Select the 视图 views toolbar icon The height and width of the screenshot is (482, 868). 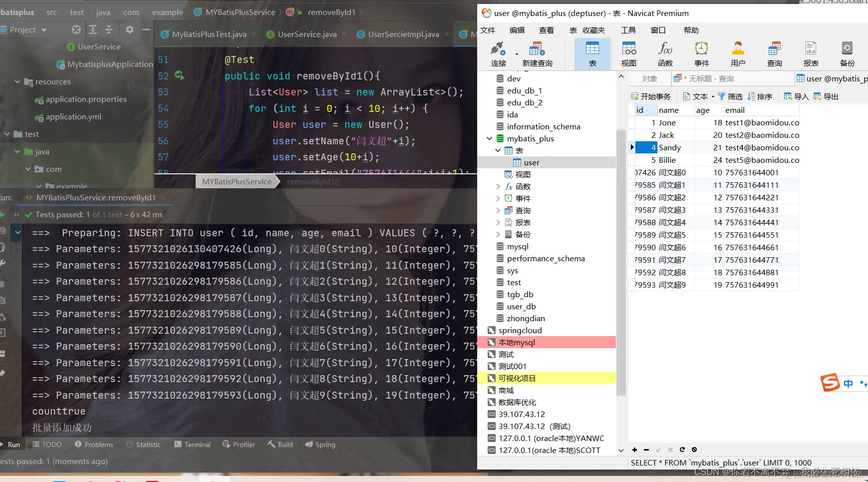628,53
